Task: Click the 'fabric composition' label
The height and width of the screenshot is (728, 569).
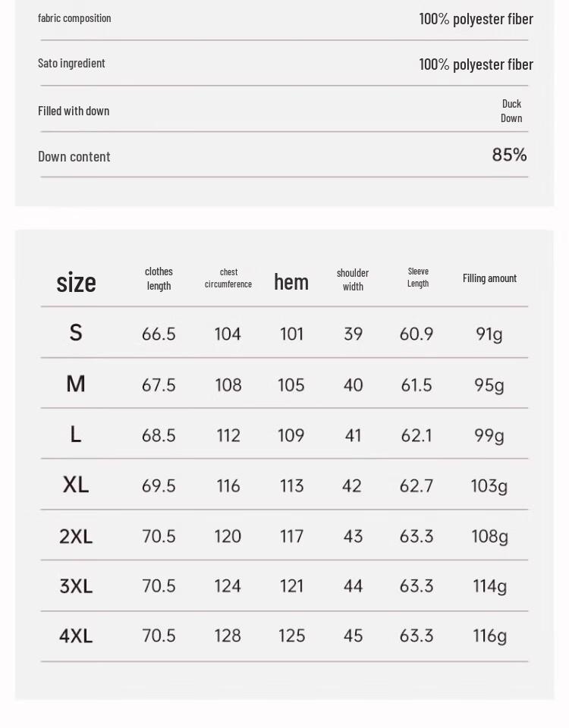Action: [74, 18]
